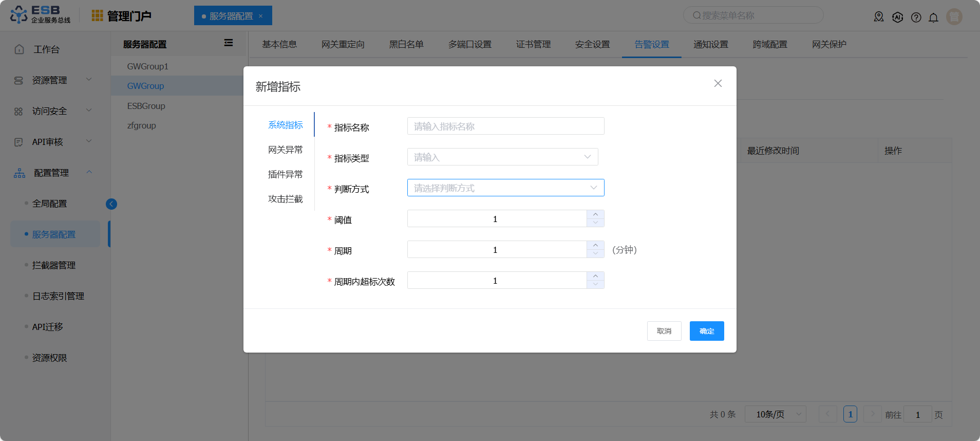Open the 10条/页 page size dropdown

coord(778,414)
